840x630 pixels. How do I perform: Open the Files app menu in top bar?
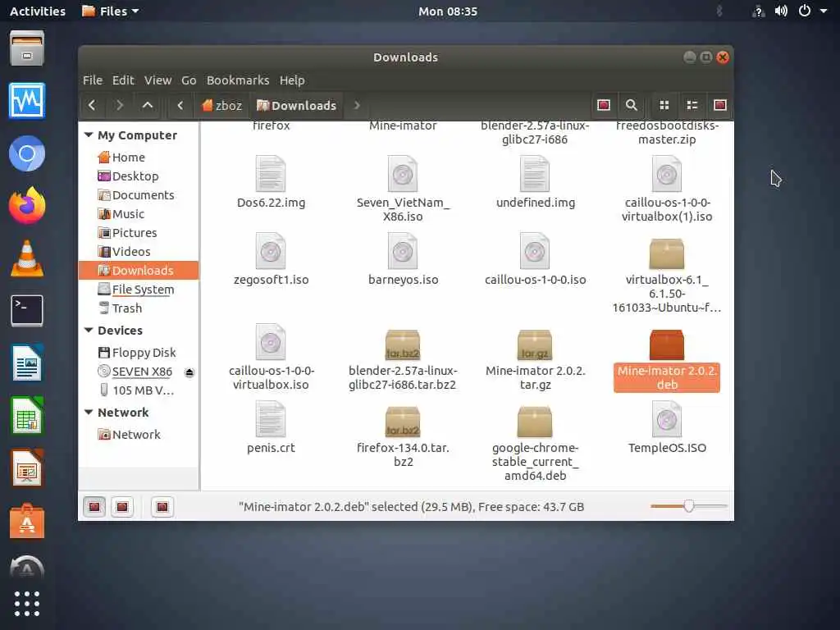pyautogui.click(x=111, y=11)
